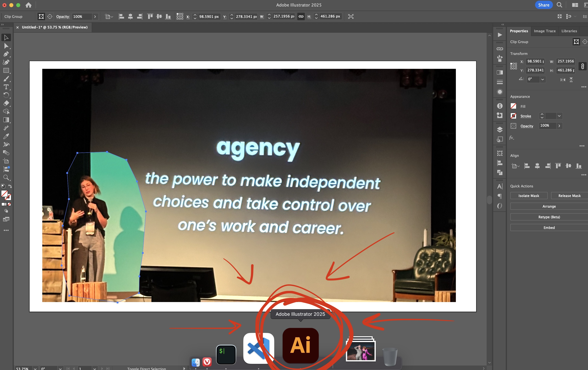This screenshot has height=370, width=588.
Task: Click the Arrange quick action button
Action: coord(549,206)
